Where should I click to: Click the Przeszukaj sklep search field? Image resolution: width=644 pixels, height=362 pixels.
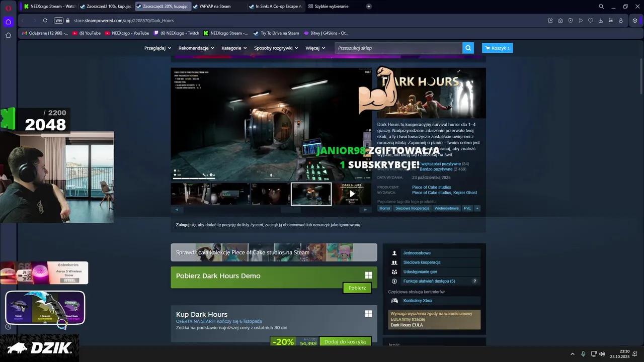398,48
